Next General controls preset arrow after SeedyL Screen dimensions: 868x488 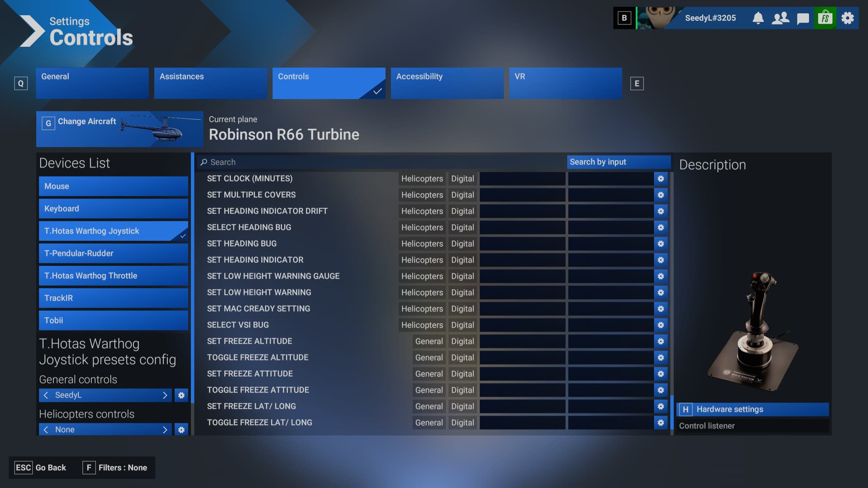(165, 395)
